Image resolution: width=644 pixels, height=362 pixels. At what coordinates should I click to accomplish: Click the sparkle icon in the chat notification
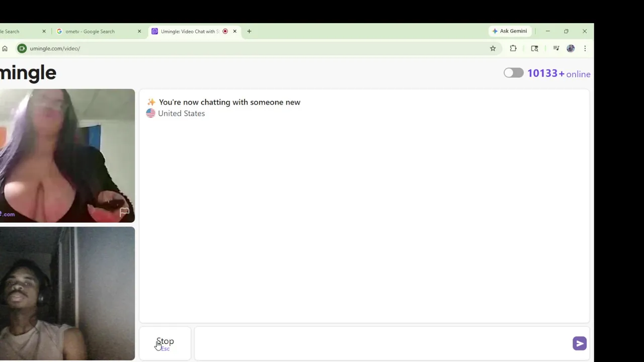click(151, 102)
